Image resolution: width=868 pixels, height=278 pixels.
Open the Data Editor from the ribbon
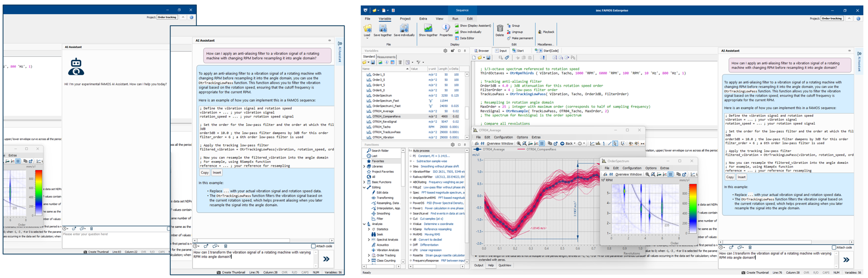pos(464,38)
